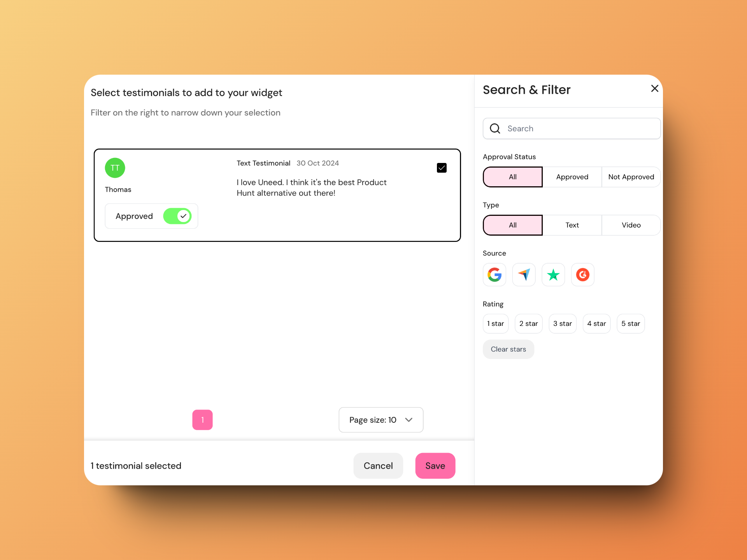Select the testimonial checkbox for Thomas
The image size is (747, 560).
(x=442, y=168)
